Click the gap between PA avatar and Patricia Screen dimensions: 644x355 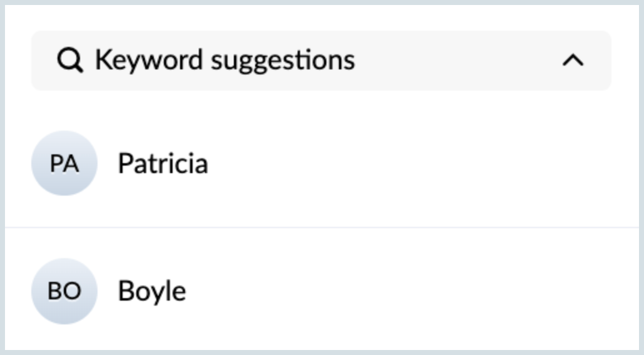pyautogui.click(x=108, y=163)
